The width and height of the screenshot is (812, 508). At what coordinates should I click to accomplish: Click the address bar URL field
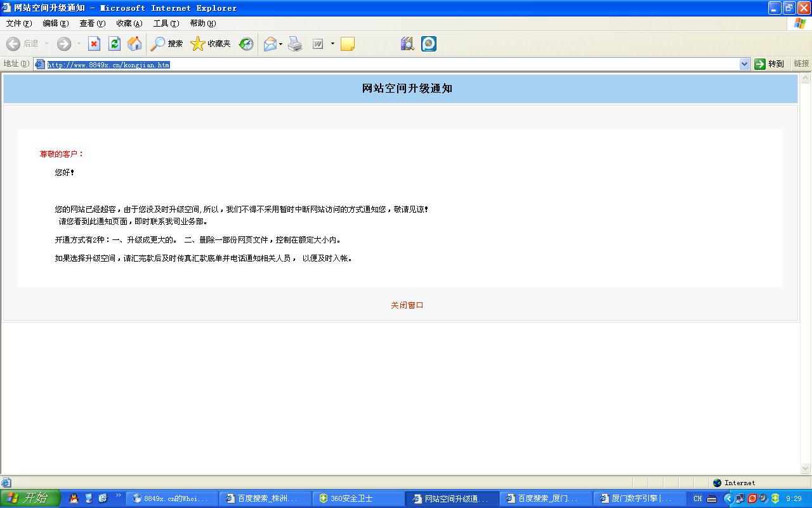[381, 64]
